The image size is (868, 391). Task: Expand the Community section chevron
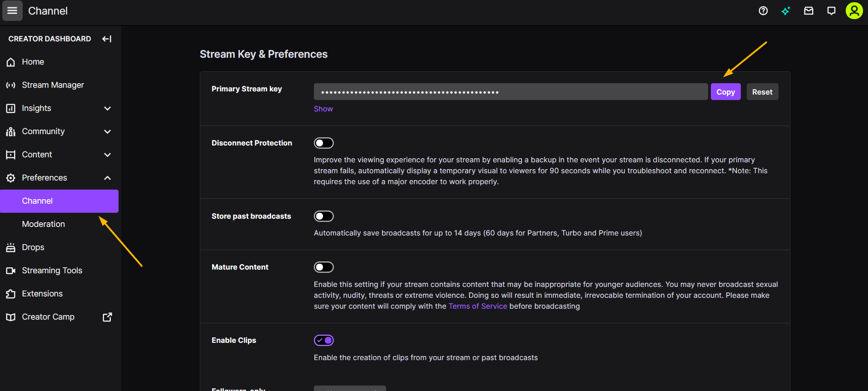(108, 131)
